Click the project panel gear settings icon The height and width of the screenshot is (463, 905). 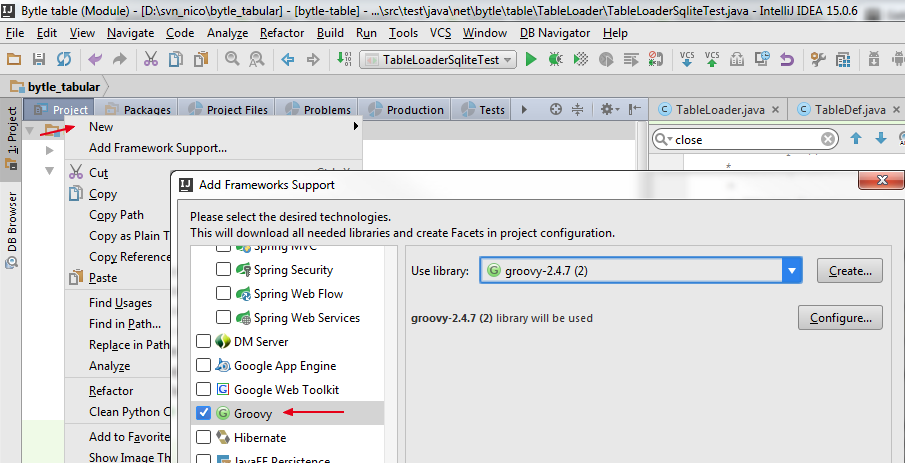(x=607, y=109)
